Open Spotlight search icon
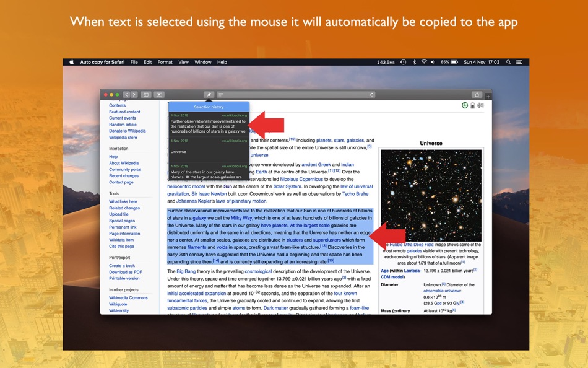 pos(509,63)
